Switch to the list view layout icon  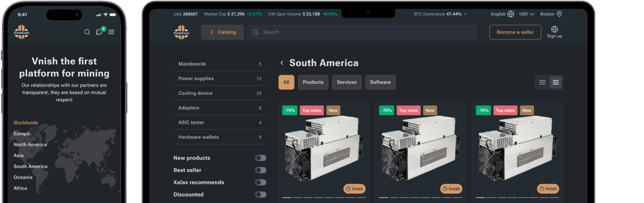point(542,82)
